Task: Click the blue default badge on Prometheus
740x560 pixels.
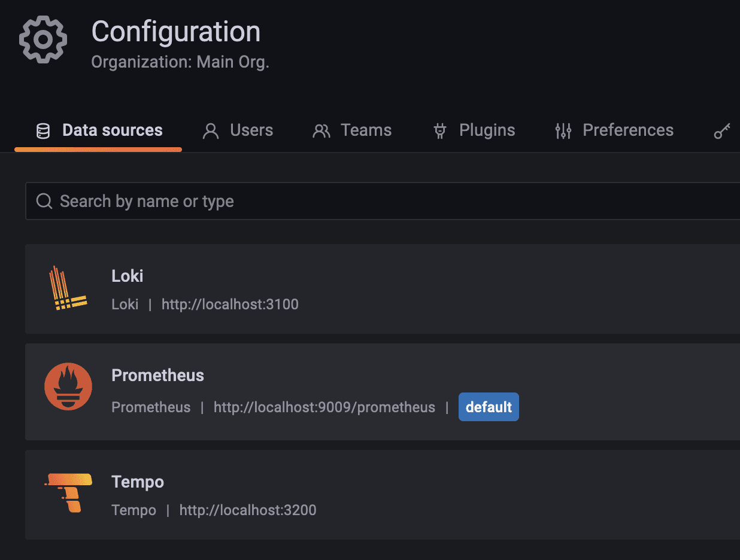Action: [489, 407]
